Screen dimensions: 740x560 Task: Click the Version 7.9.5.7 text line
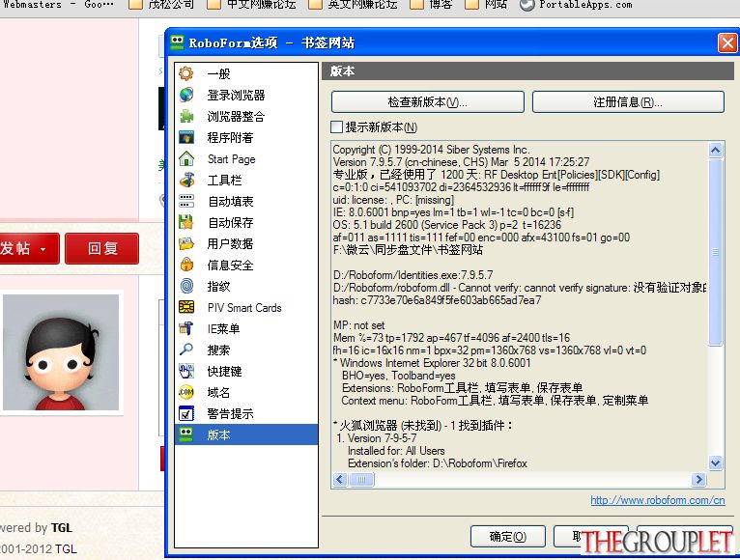click(461, 162)
